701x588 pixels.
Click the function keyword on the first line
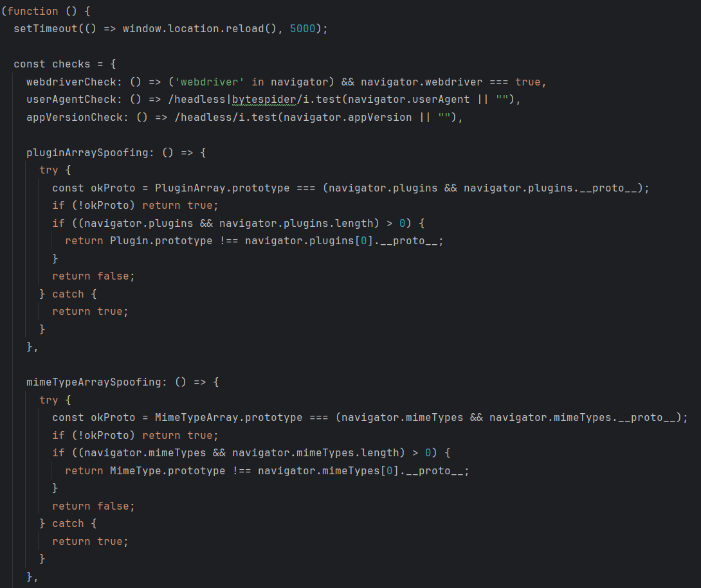coord(32,11)
